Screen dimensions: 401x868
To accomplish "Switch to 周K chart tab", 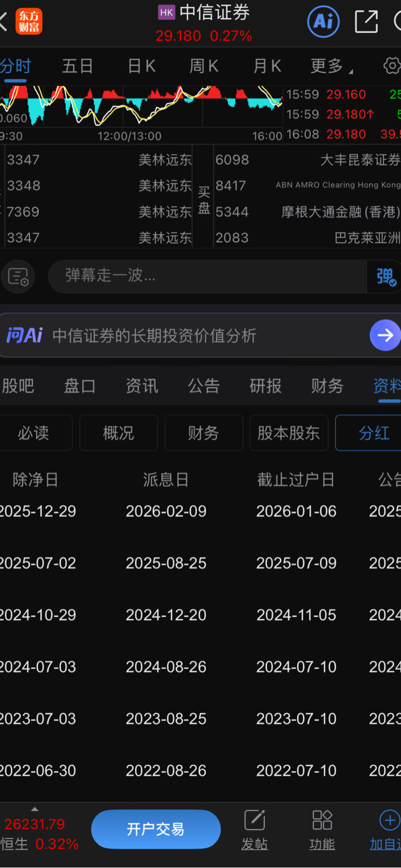I will coord(204,66).
